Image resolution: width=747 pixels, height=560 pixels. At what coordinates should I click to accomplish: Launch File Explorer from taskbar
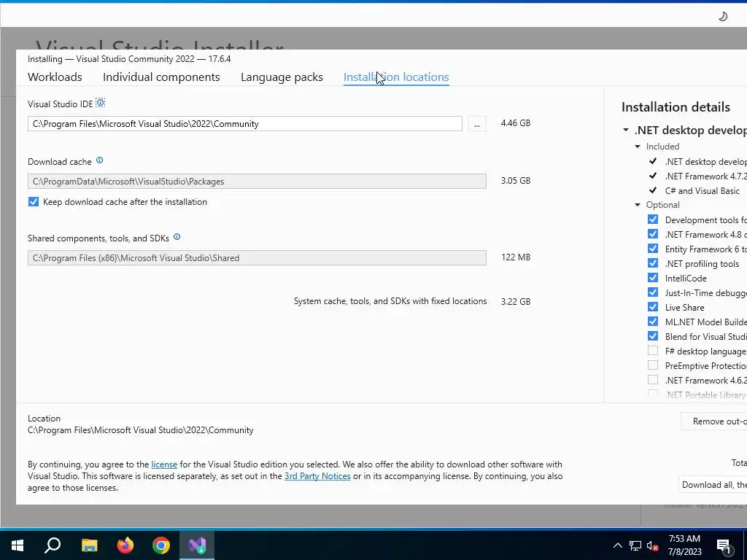[x=89, y=545]
